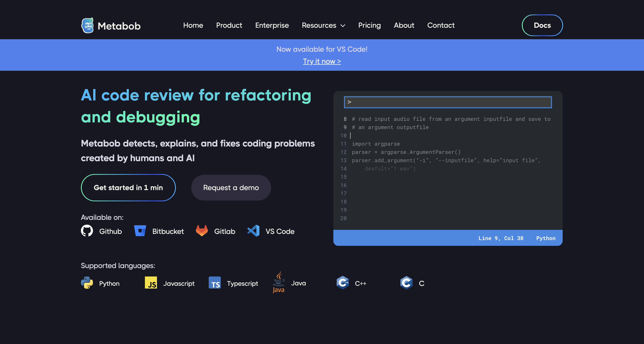Open the Pricing menu item
Screen dimensions: 644x344
(x=369, y=25)
